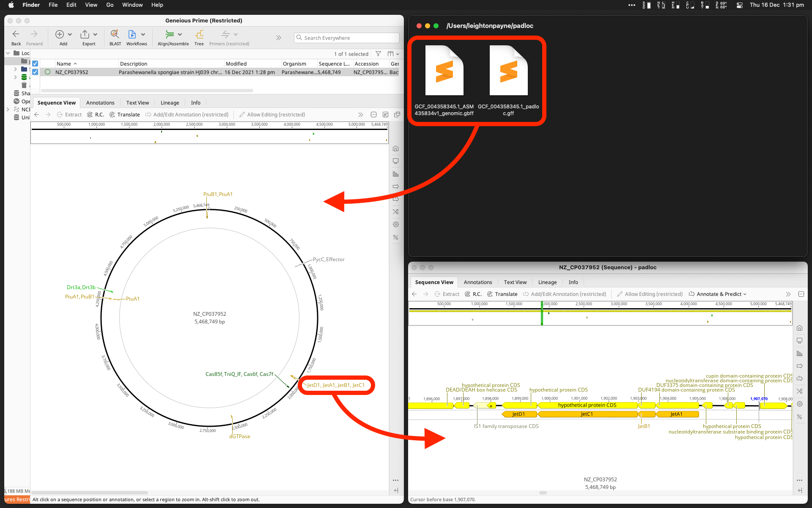The image size is (812, 508).
Task: Toggle the header select-all checkbox
Action: pos(35,63)
